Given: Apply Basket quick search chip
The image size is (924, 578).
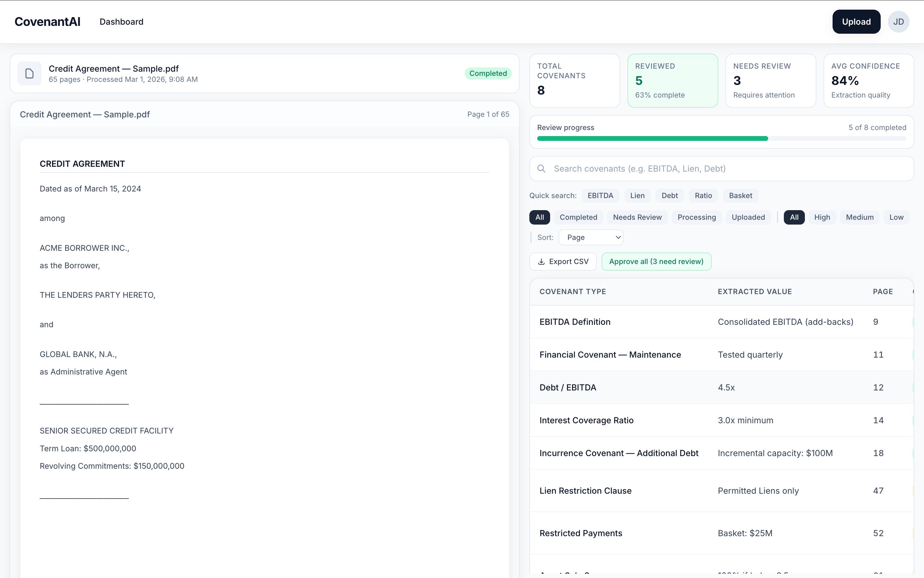Looking at the screenshot, I should point(740,196).
